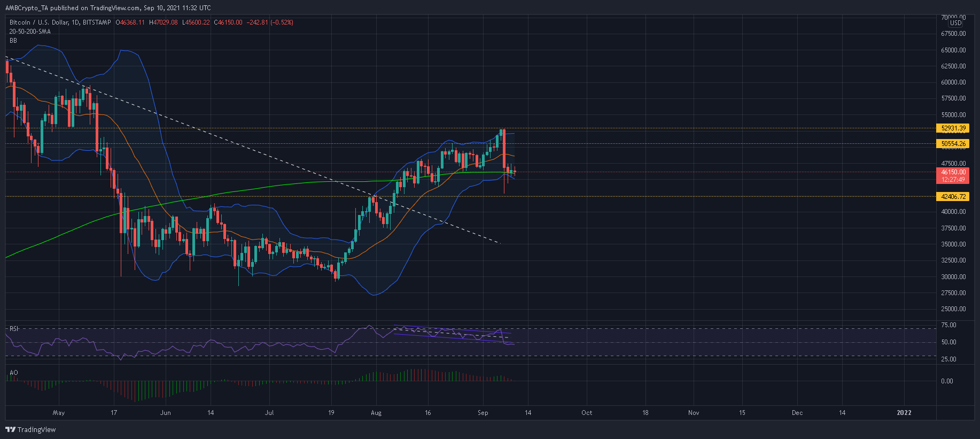Click the price change −242.81 (−0.52%)
980x439 pixels.
(x=270, y=22)
